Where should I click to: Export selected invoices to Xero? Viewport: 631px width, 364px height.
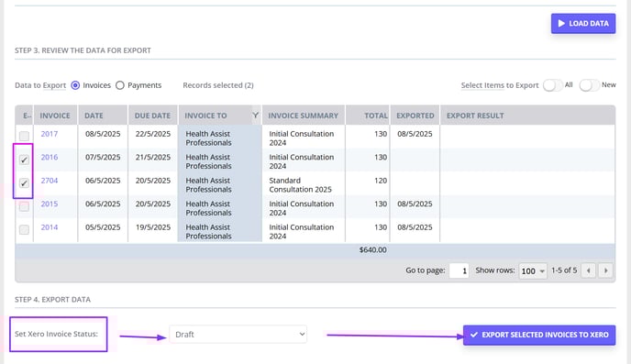[x=539, y=335]
